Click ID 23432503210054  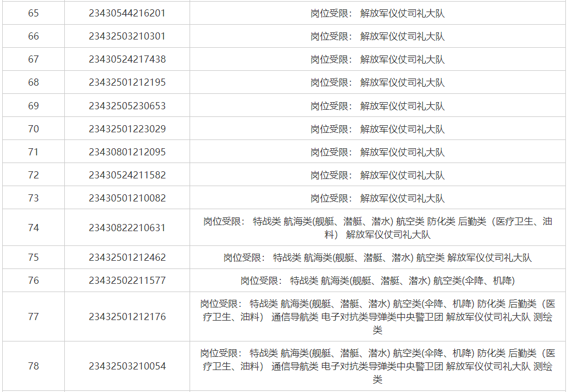click(x=127, y=366)
